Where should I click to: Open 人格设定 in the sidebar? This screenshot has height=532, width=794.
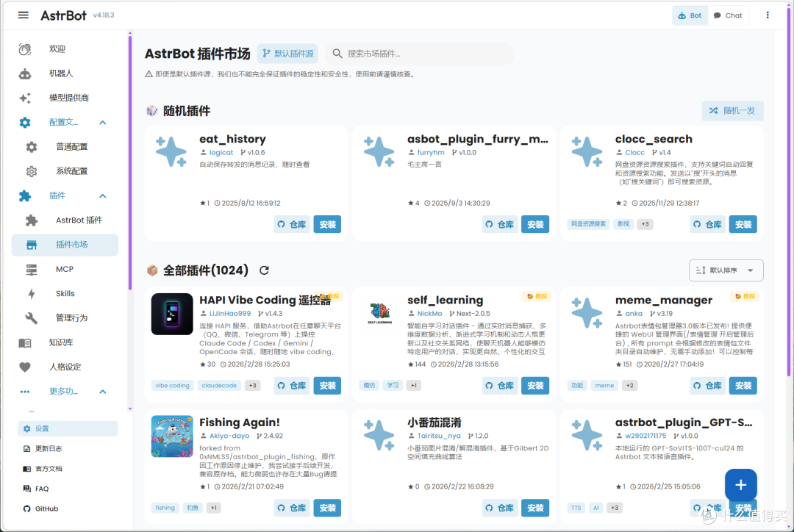coord(65,367)
